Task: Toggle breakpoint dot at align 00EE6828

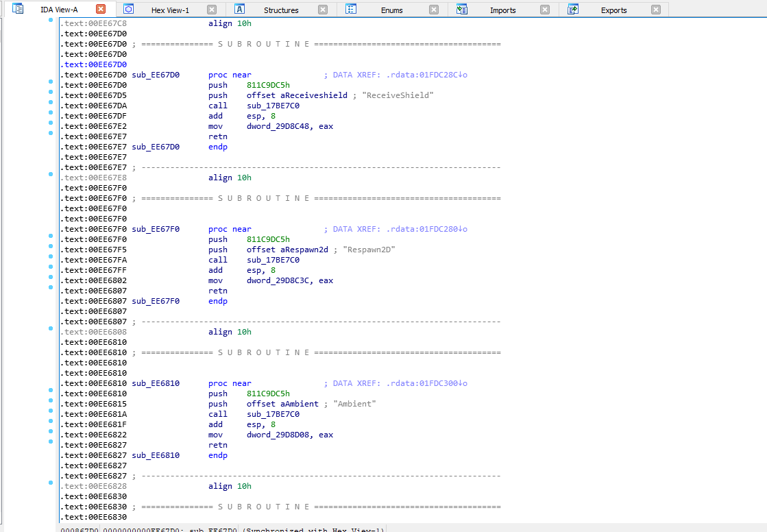Action: pos(51,483)
